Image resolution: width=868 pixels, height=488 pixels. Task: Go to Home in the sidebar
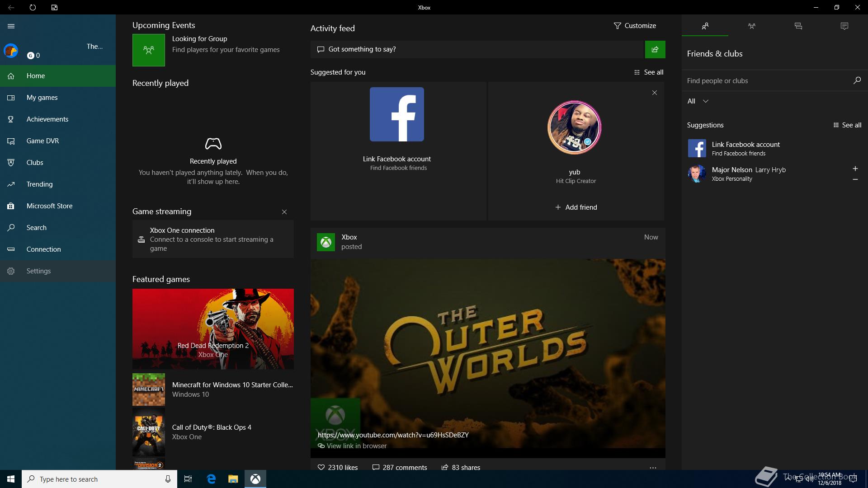tap(58, 76)
